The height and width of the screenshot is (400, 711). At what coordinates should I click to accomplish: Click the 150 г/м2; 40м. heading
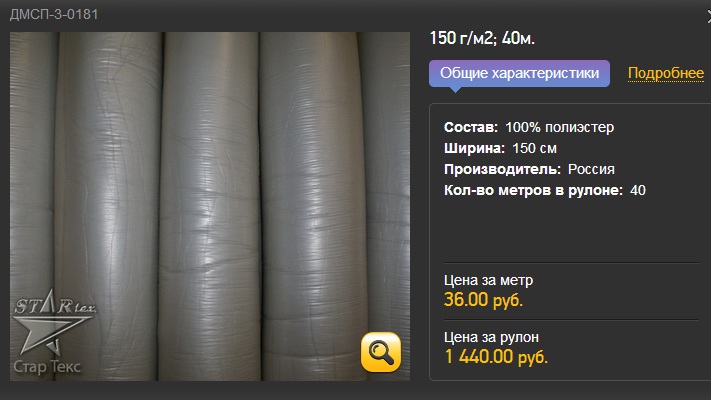point(482,38)
